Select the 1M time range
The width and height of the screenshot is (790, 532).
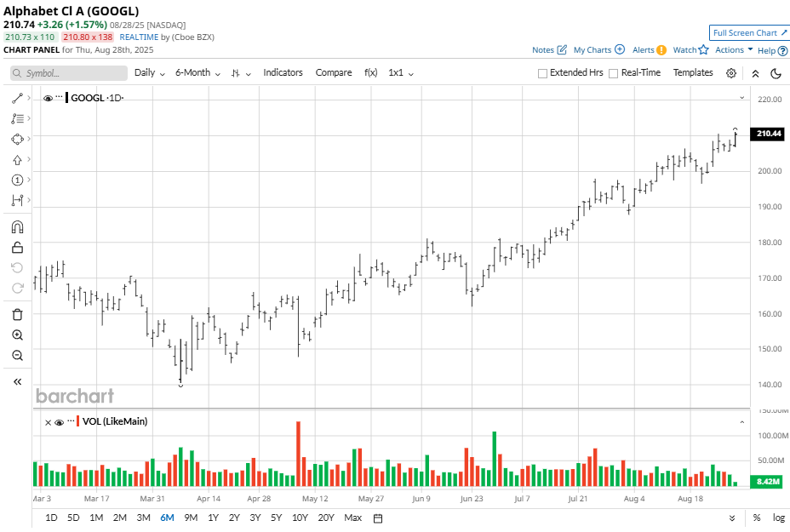96,518
